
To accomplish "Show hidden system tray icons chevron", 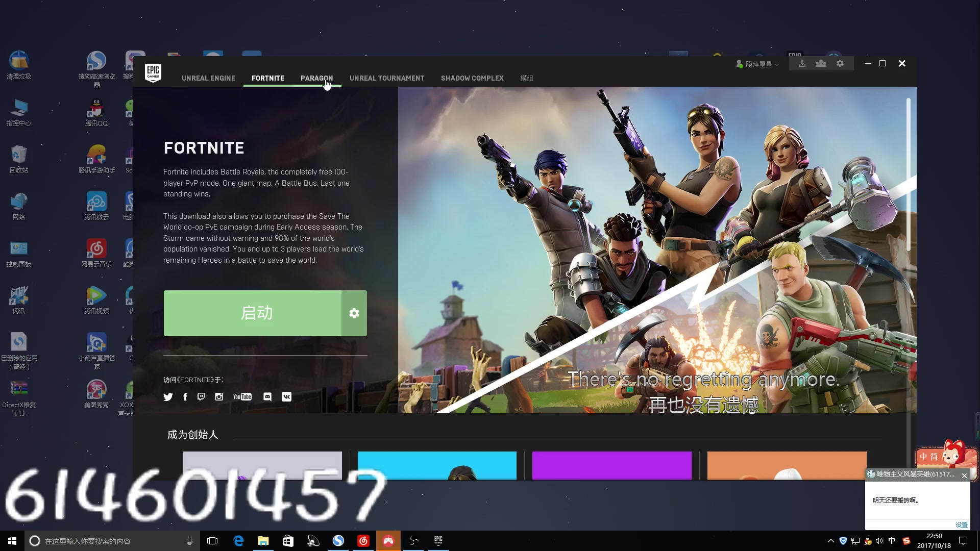I will tap(830, 541).
